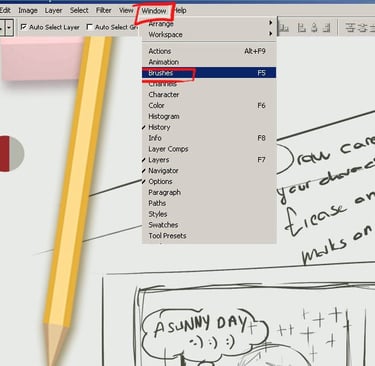Open the Select menu
Viewport: 375px width, 366px height.
coord(79,11)
